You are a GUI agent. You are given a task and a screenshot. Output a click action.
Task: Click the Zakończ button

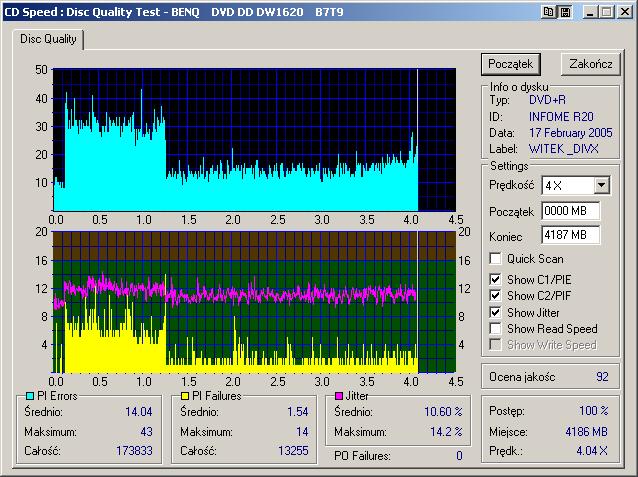point(590,64)
